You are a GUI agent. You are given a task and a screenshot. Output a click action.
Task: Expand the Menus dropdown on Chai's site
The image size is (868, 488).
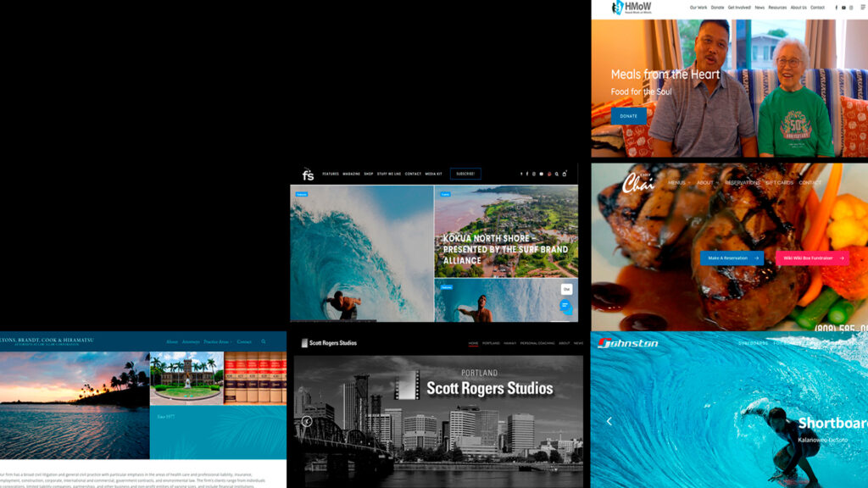[677, 182]
